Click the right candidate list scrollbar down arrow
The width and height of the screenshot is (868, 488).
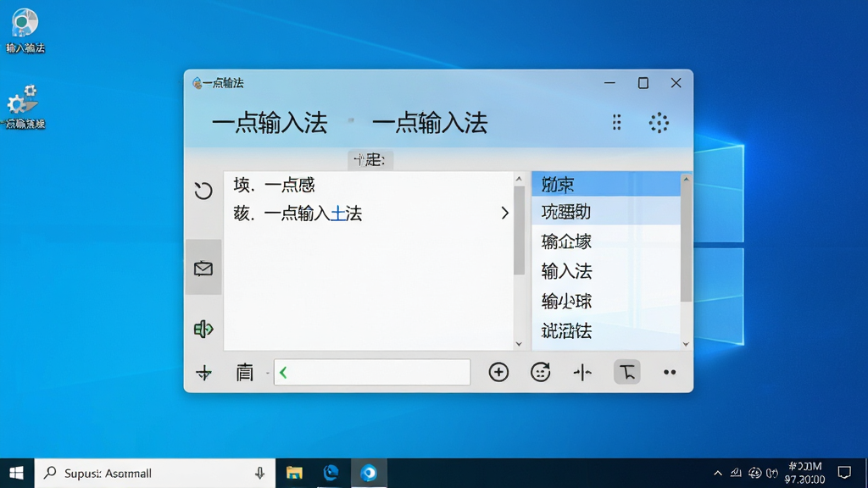tap(686, 344)
